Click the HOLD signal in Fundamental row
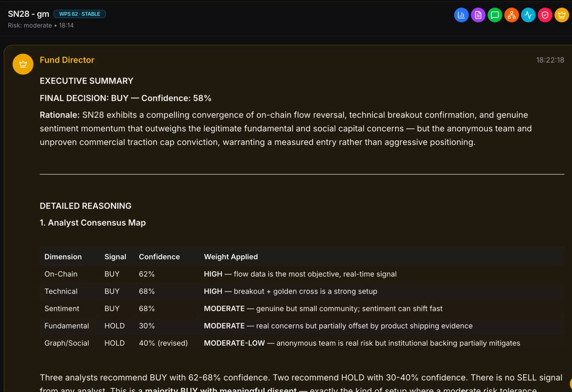Image resolution: width=572 pixels, height=392 pixels. click(x=114, y=326)
